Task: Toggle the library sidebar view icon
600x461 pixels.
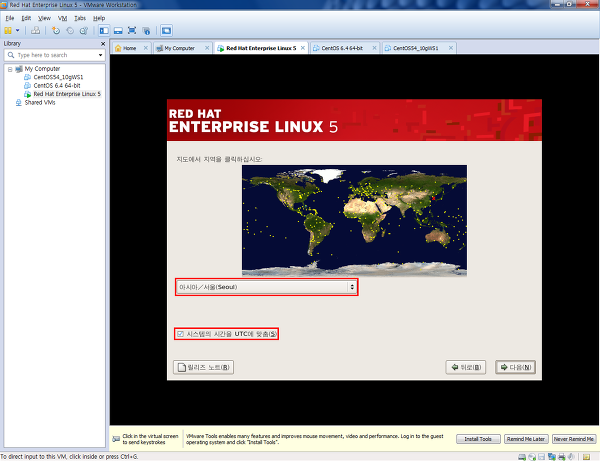Action: point(104,31)
